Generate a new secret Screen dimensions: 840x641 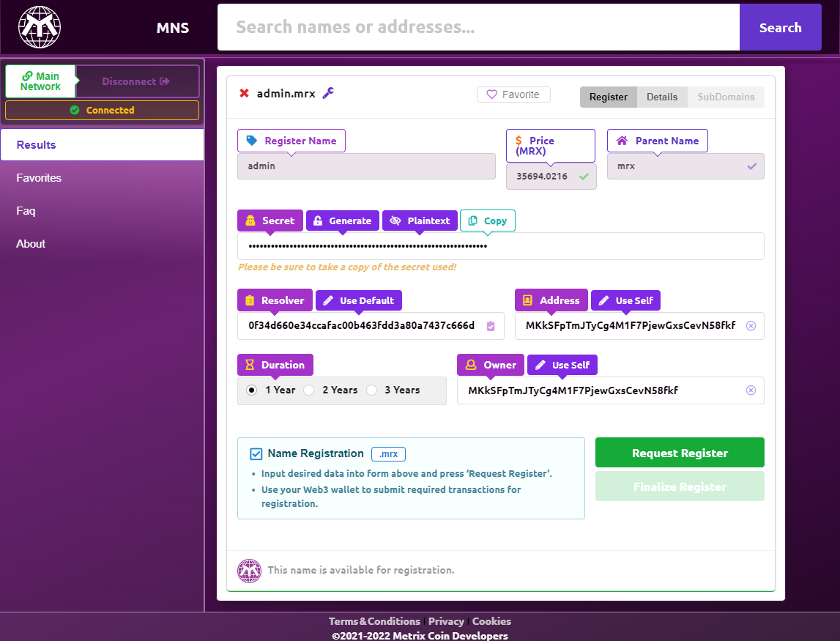coord(342,221)
